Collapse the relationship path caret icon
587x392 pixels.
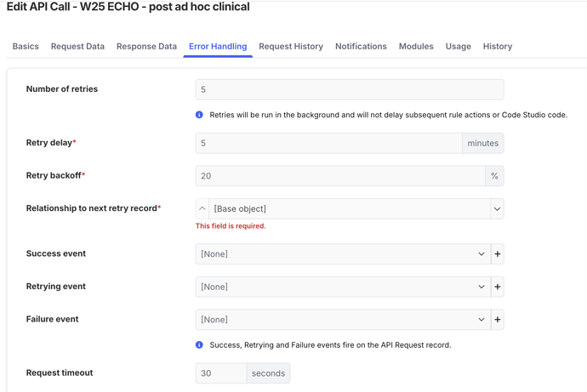[x=202, y=208]
